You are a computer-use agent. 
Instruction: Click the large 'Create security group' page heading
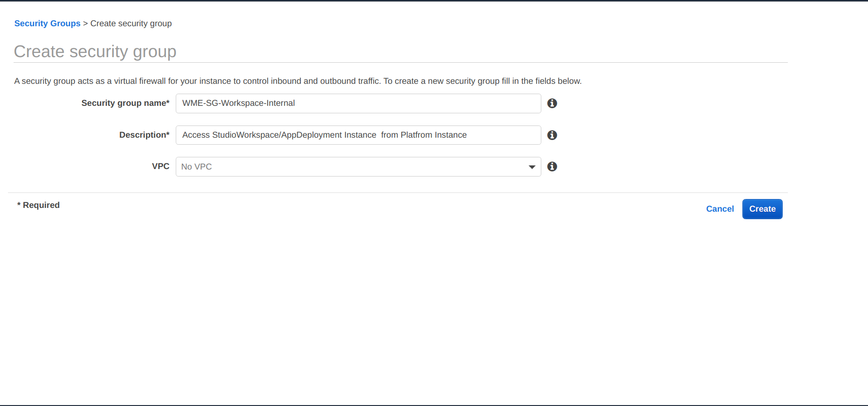95,52
